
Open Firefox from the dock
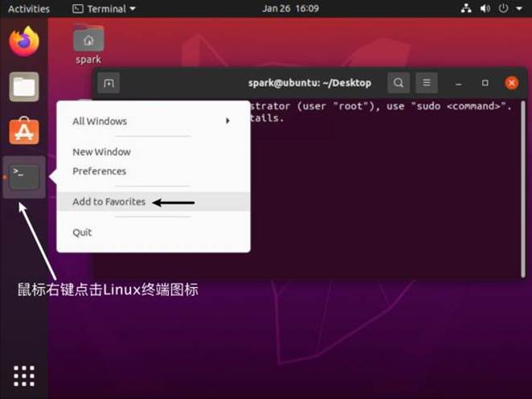[24, 41]
